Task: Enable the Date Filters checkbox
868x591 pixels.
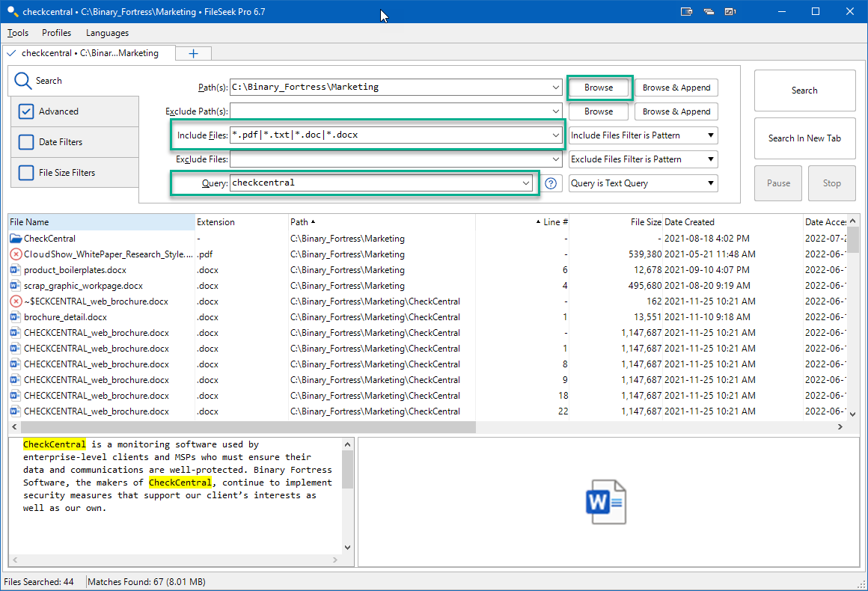Action: pyautogui.click(x=26, y=142)
